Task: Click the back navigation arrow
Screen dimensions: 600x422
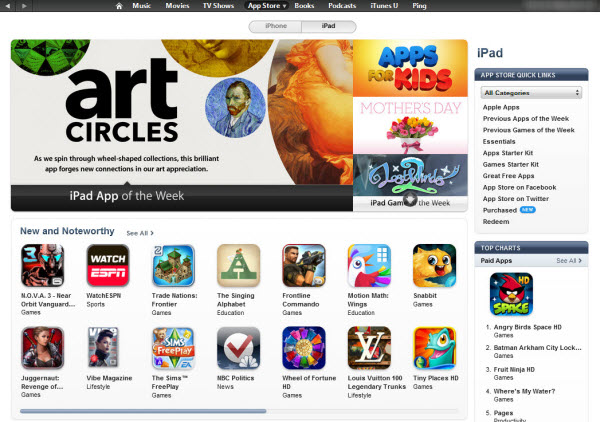Action: (x=8, y=6)
